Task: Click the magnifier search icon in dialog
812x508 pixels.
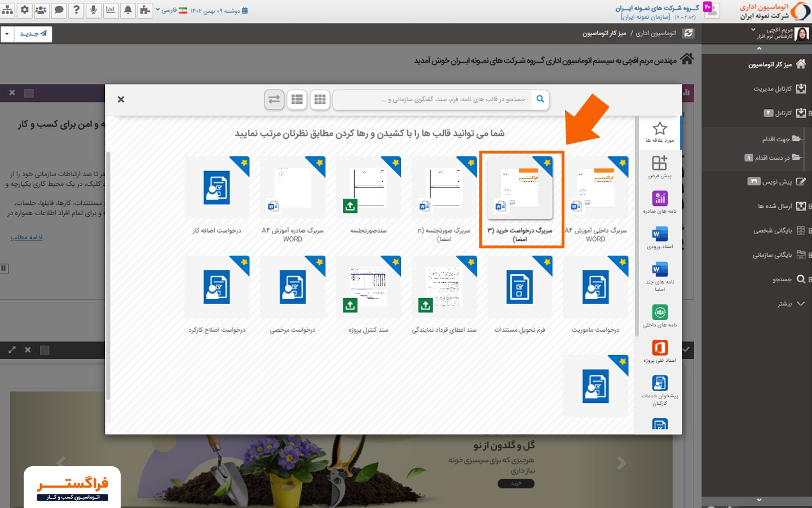Action: pos(540,99)
